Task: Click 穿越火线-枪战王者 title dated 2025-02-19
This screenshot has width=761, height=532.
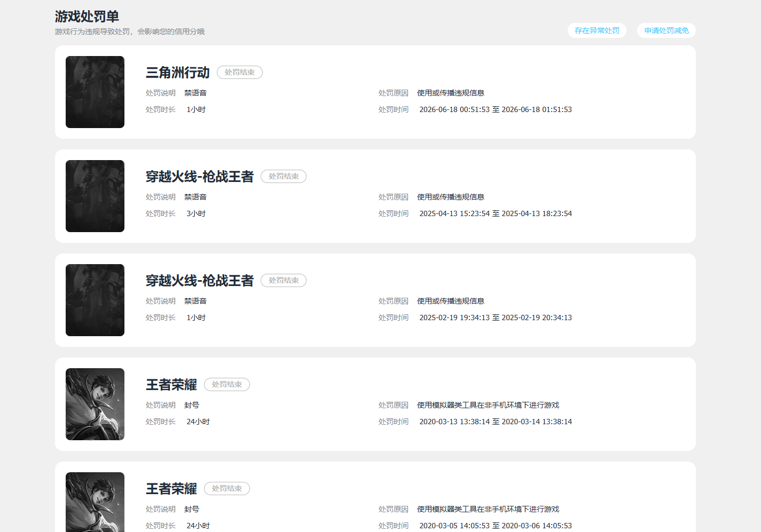Action: (200, 281)
